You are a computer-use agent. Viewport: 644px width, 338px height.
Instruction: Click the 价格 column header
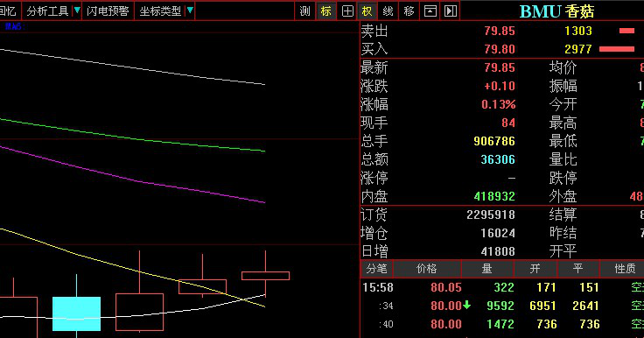click(x=427, y=269)
